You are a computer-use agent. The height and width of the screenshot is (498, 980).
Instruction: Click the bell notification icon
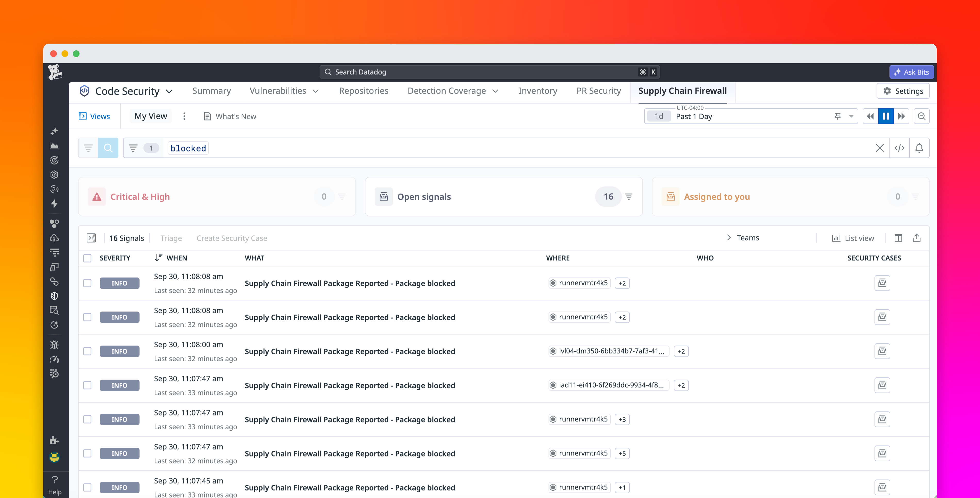(919, 148)
